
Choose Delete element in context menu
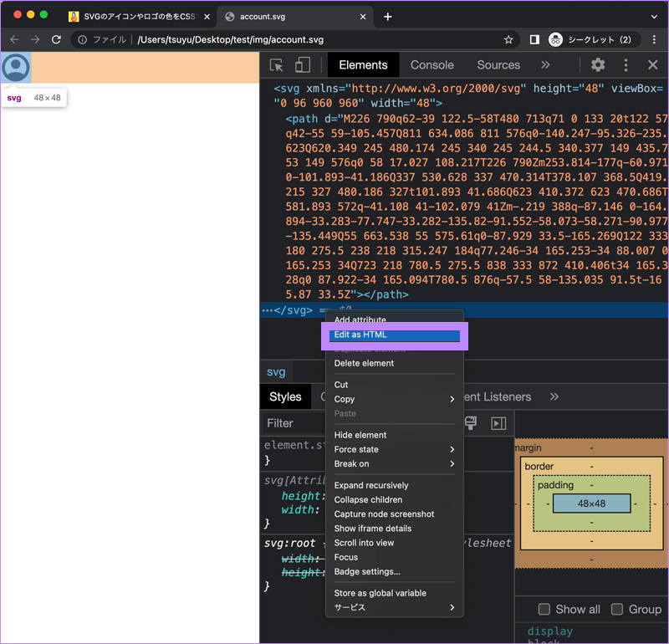365,363
